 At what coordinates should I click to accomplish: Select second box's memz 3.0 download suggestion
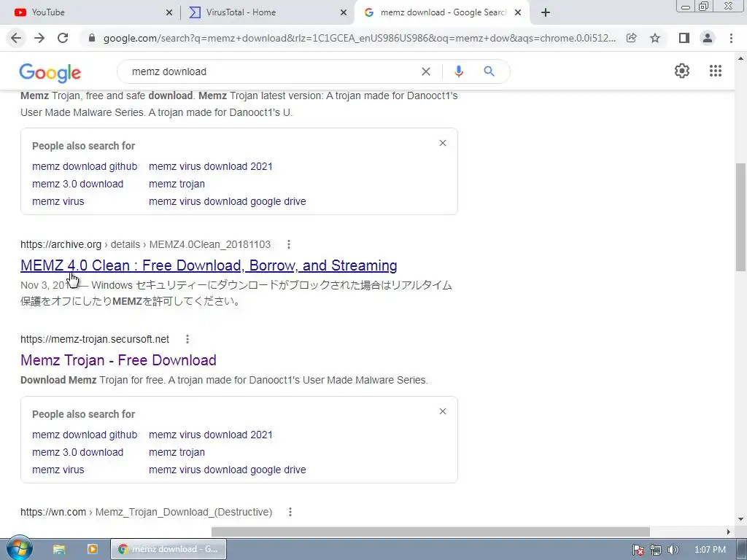tap(77, 452)
